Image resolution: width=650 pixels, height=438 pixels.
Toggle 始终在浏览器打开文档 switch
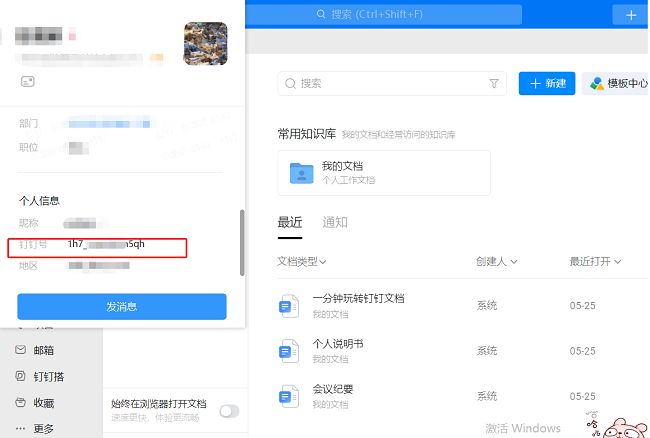[229, 411]
